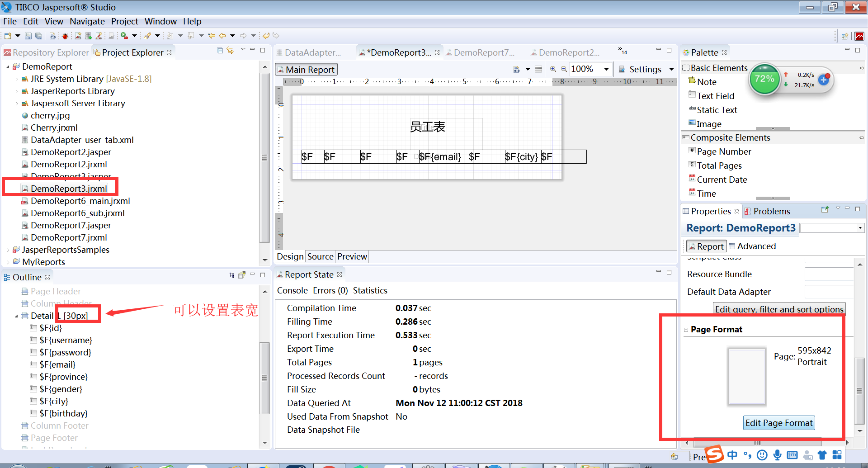Open the Project menu
This screenshot has height=468, width=868.
pyautogui.click(x=125, y=21)
